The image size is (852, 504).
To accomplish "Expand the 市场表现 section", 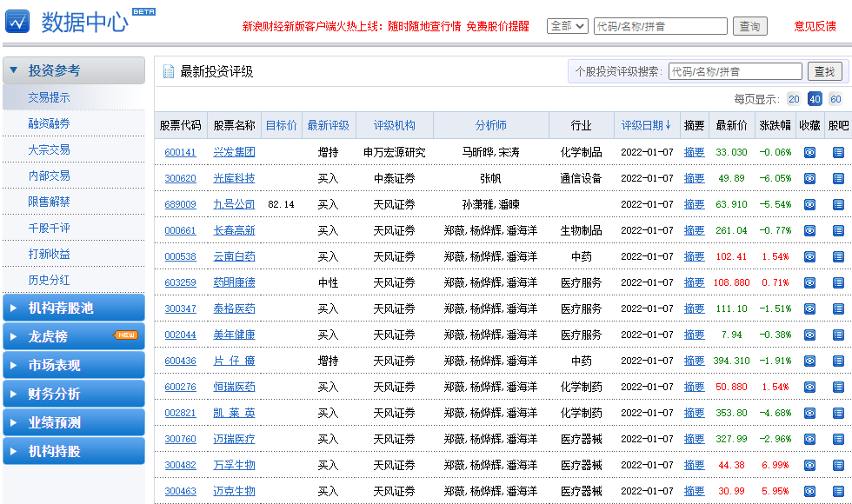I will (x=74, y=365).
